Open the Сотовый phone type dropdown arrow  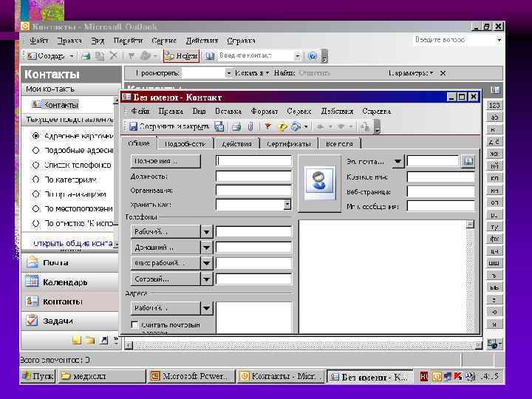(206, 279)
